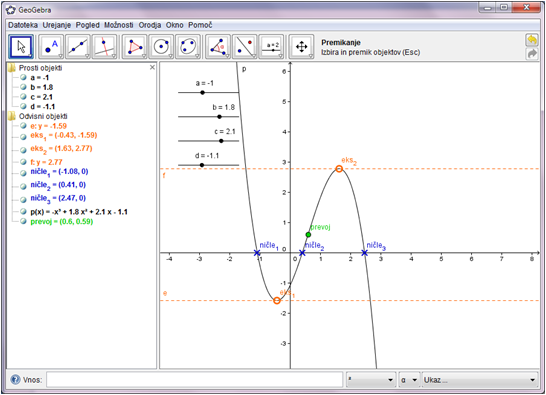Select the eks2 maximum point on graph
This screenshot has height=395, width=546.
coord(339,169)
